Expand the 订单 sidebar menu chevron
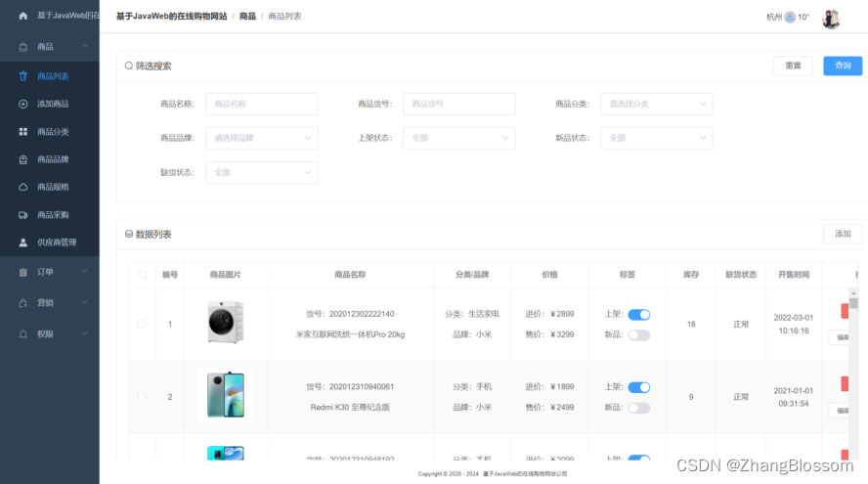The image size is (868, 484). [85, 272]
